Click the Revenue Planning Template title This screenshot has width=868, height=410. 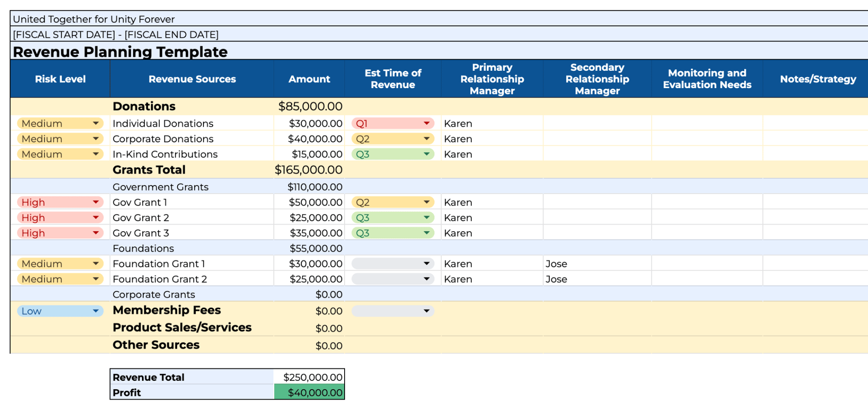120,52
